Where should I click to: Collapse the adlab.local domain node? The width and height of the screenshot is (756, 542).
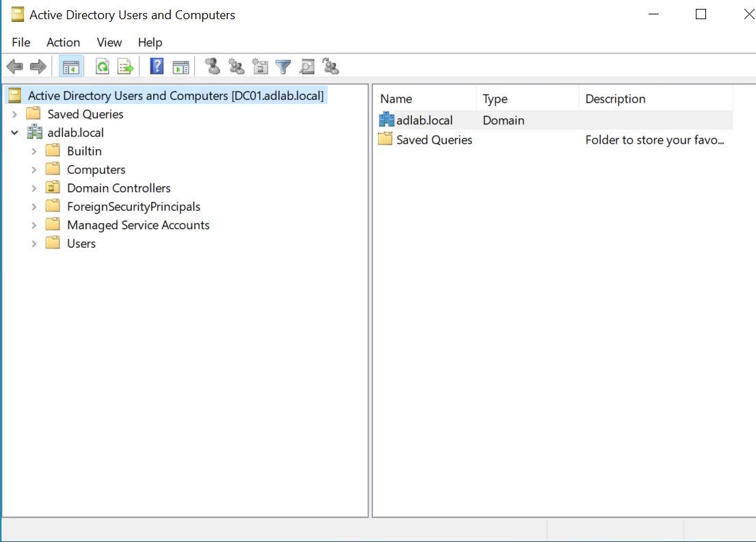pyautogui.click(x=15, y=133)
